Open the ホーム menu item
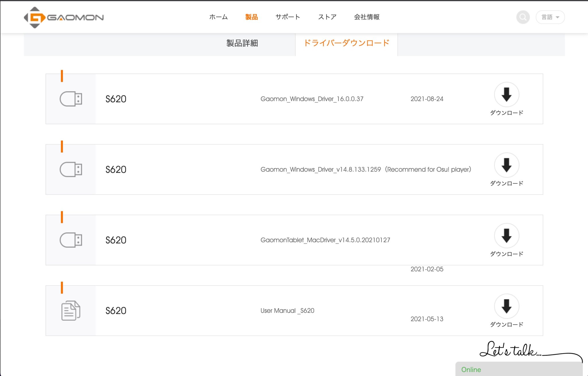Image resolution: width=588 pixels, height=376 pixels. pos(218,17)
